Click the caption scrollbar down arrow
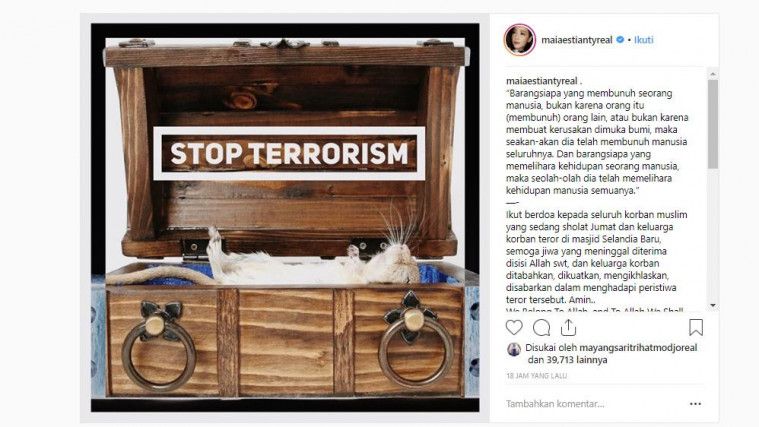Viewport: 759px width, 427px height. tap(713, 305)
